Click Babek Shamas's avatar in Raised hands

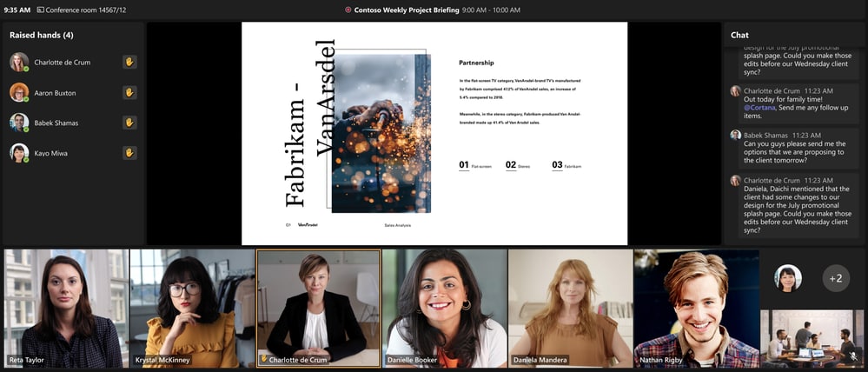[x=19, y=123]
